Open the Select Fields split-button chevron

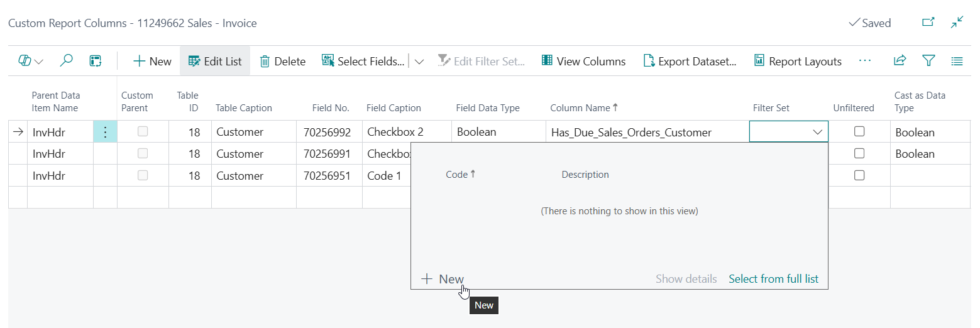tap(419, 61)
